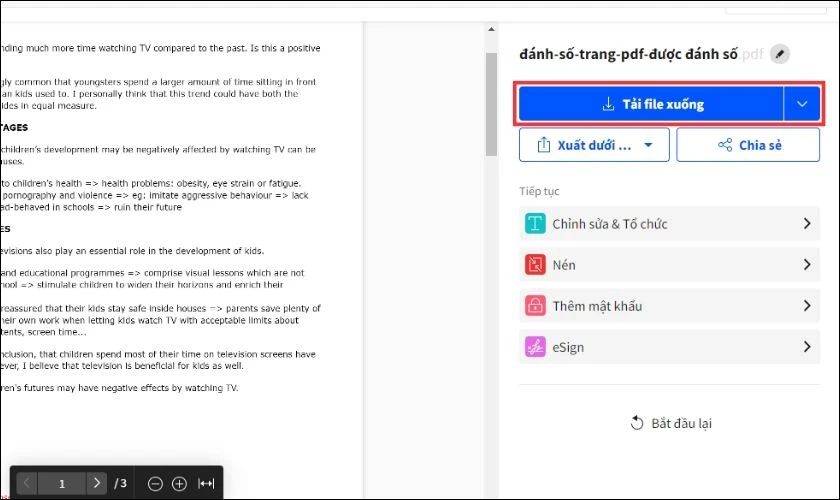Click the file name đánh-số-trang-pdf-được đánh số
The height and width of the screenshot is (500, 840).
pyautogui.click(x=628, y=54)
